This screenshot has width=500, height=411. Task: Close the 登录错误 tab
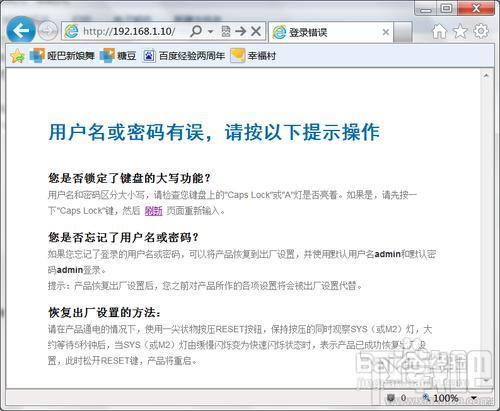386,32
